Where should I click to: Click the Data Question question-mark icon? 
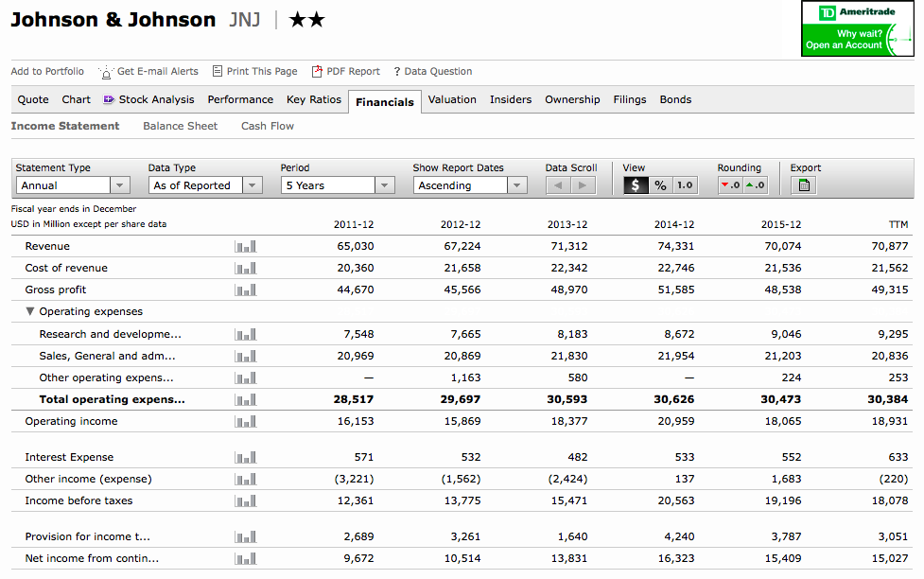[397, 71]
